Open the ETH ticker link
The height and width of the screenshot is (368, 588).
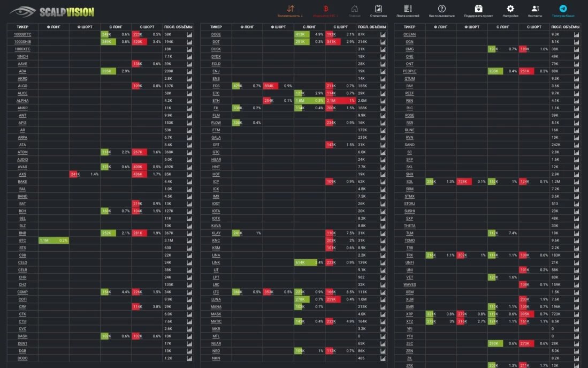pyautogui.click(x=216, y=101)
